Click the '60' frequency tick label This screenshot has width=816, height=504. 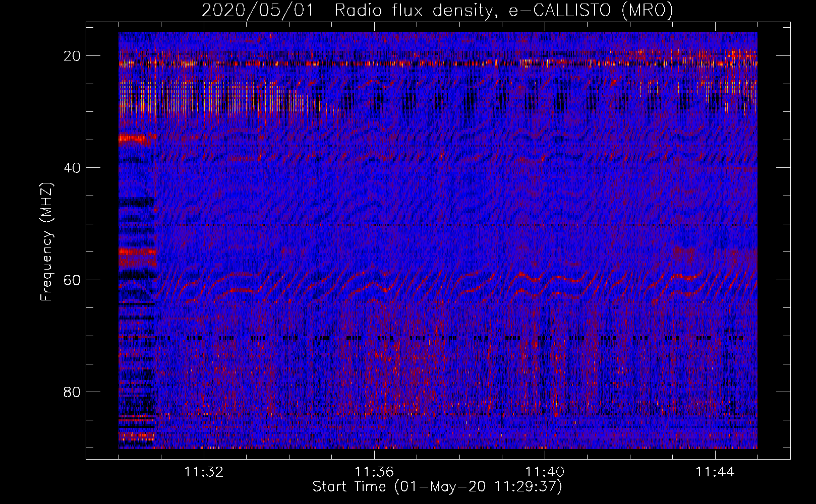[x=72, y=280]
